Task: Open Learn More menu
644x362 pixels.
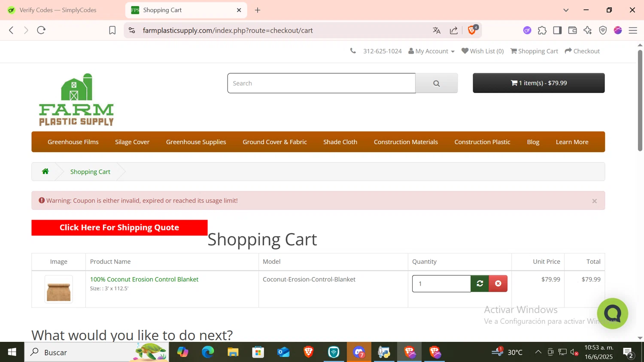Action: point(572,142)
